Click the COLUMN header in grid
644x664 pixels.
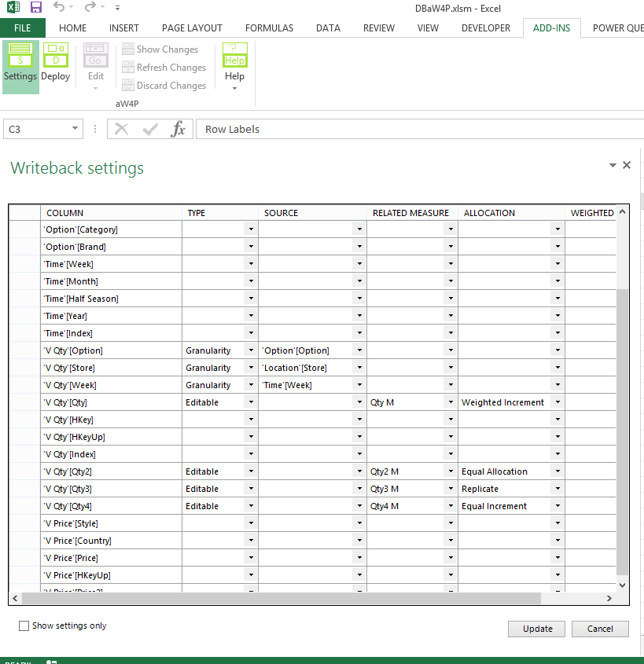[111, 213]
